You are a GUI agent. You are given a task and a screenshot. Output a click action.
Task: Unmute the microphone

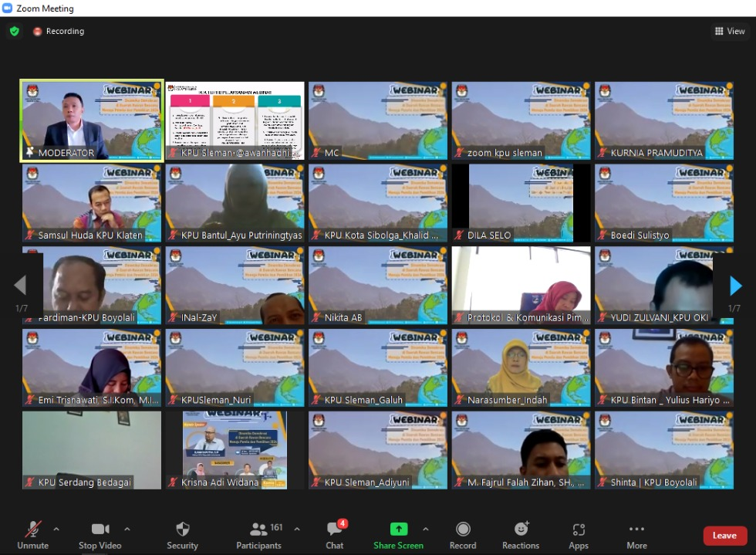32,534
